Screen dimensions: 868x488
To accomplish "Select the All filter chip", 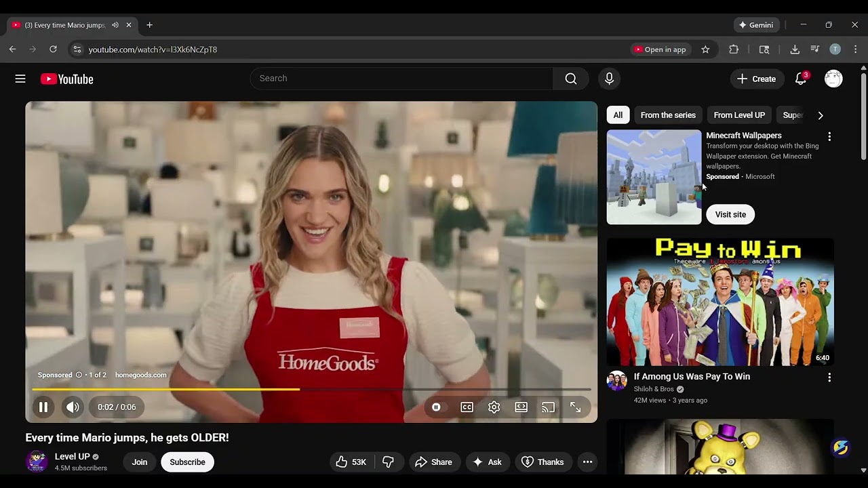I will pyautogui.click(x=618, y=115).
